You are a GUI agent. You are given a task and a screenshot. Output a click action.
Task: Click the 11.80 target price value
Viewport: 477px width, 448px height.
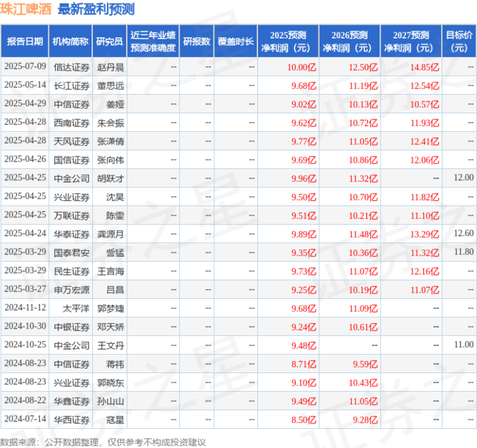pyautogui.click(x=464, y=252)
